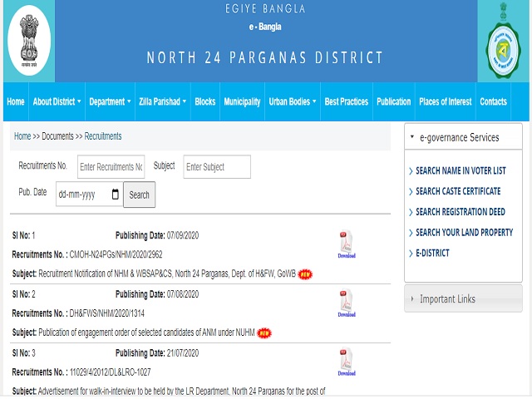Click publishing date 07/09/2020
532x399 pixels.
183,235
